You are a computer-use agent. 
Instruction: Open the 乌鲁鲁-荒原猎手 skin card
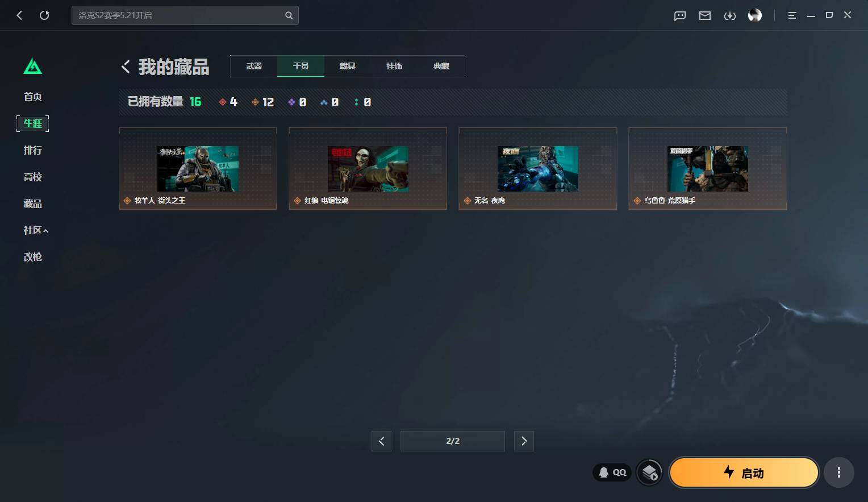(707, 168)
